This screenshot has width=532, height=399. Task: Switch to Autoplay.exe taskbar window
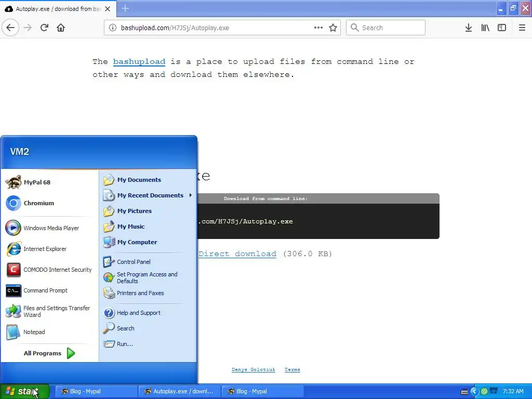[179, 391]
